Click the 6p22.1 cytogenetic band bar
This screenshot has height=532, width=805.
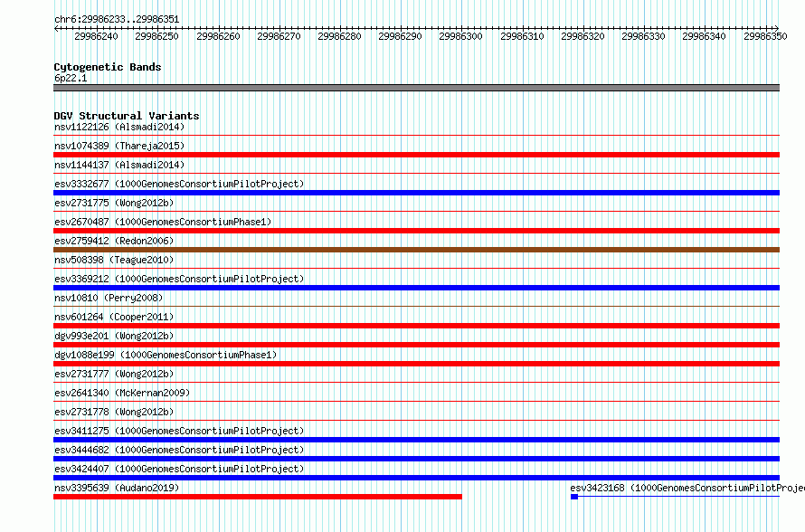tap(416, 88)
